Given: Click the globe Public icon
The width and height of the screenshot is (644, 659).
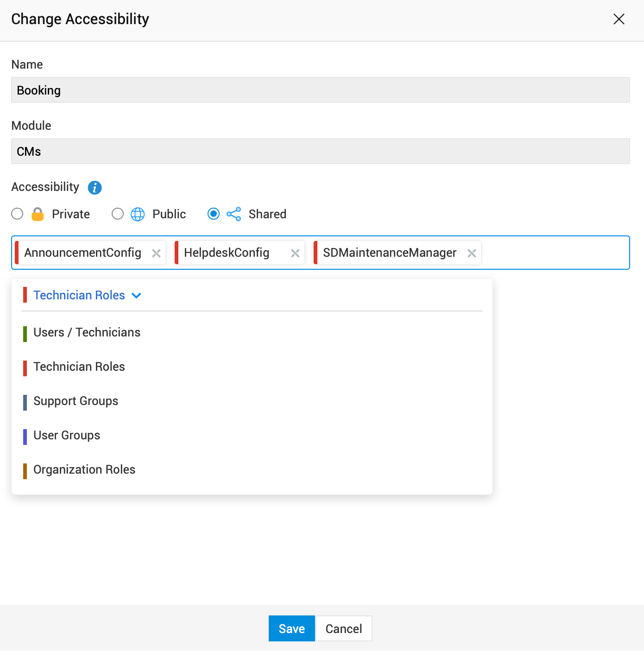Looking at the screenshot, I should click(x=138, y=214).
